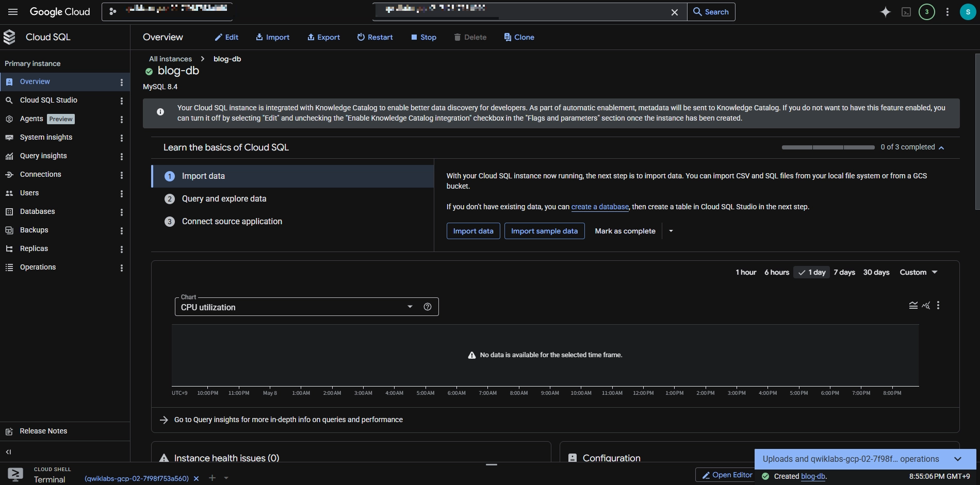Set time range to 30 days

tap(876, 272)
